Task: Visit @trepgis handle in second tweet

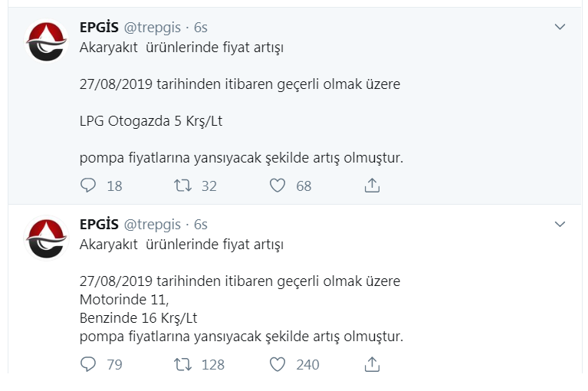Action: click(153, 225)
